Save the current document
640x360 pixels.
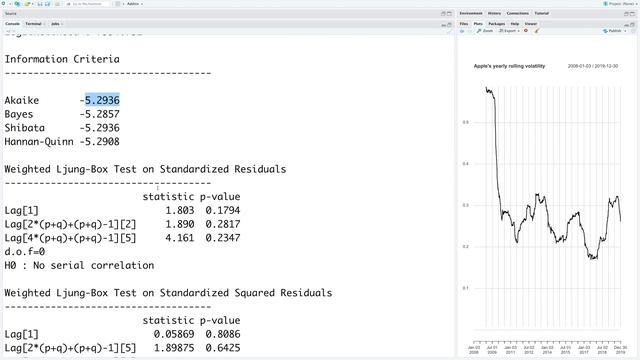tap(40, 4)
